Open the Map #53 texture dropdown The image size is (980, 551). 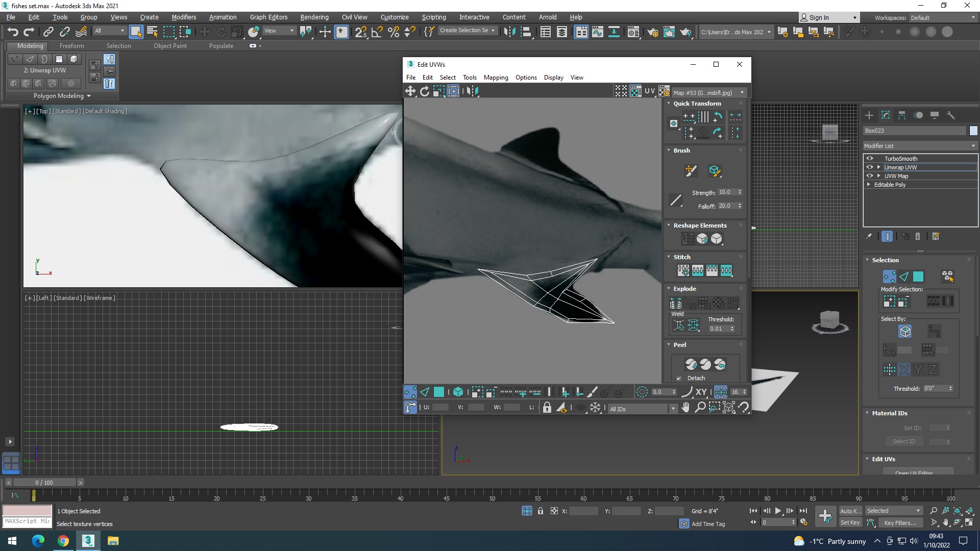(709, 92)
